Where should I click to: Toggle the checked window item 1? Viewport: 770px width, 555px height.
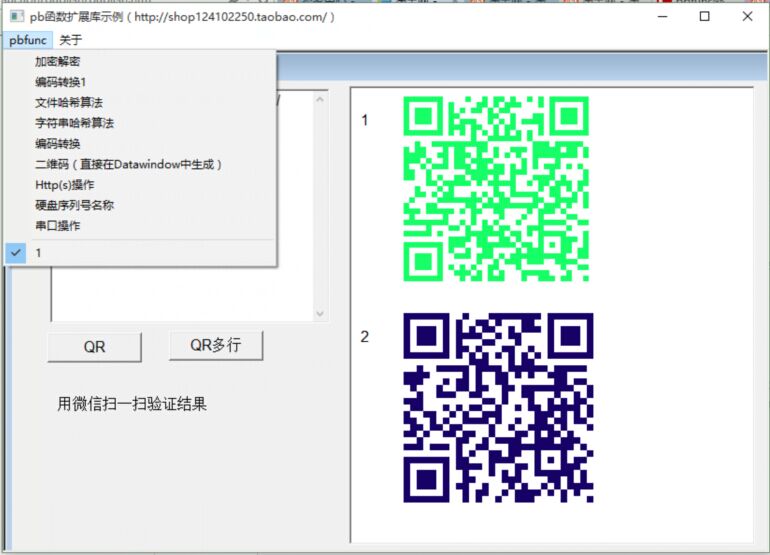(x=140, y=253)
